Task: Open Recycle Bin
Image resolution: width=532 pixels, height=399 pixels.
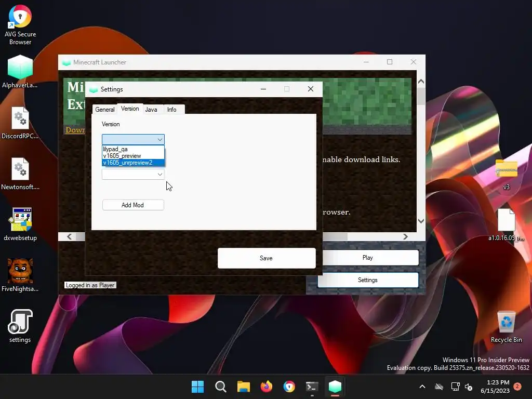Action: coord(506,327)
